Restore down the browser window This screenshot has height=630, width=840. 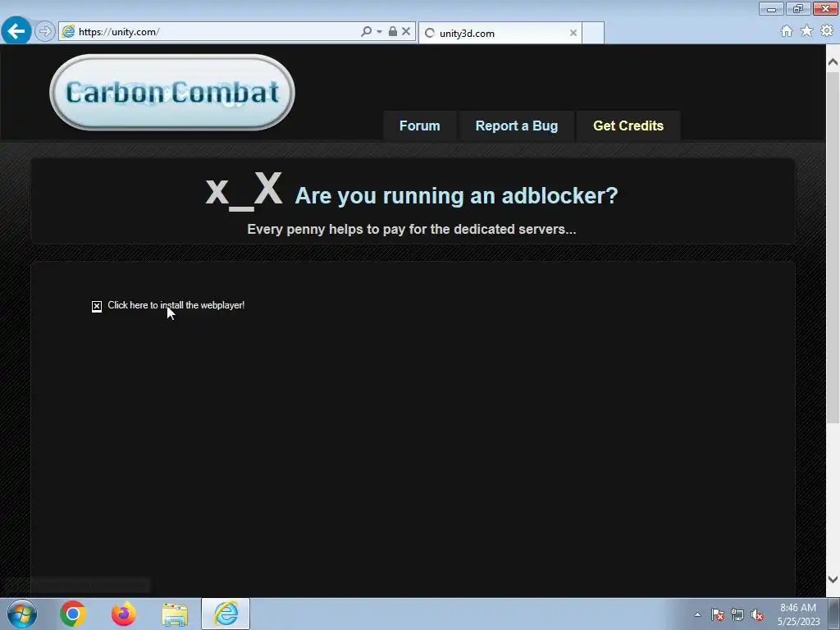[798, 9]
